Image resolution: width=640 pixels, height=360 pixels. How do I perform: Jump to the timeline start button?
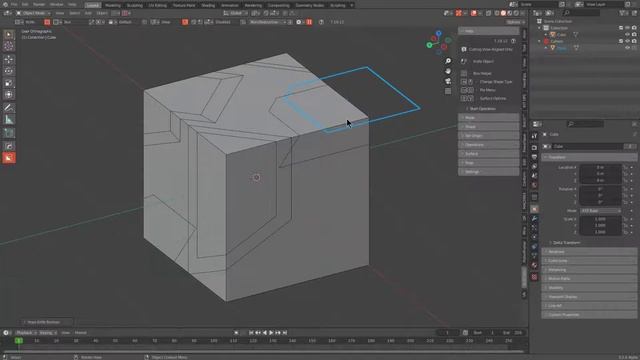251,333
